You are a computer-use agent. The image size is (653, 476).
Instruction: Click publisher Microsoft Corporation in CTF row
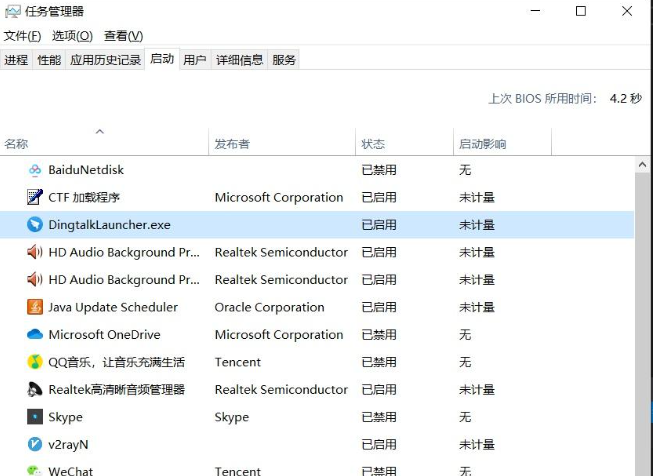coord(279,197)
